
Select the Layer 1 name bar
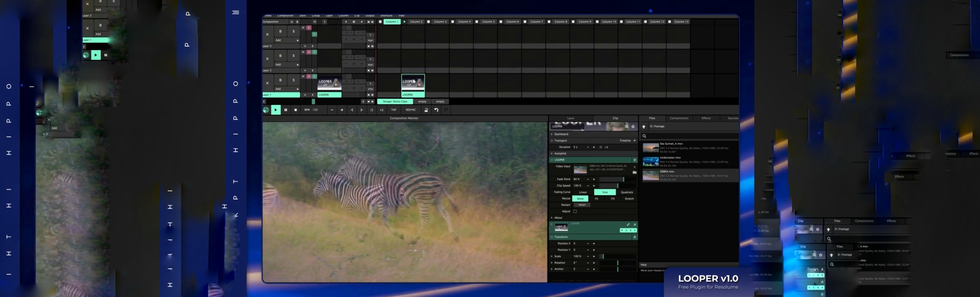281,95
